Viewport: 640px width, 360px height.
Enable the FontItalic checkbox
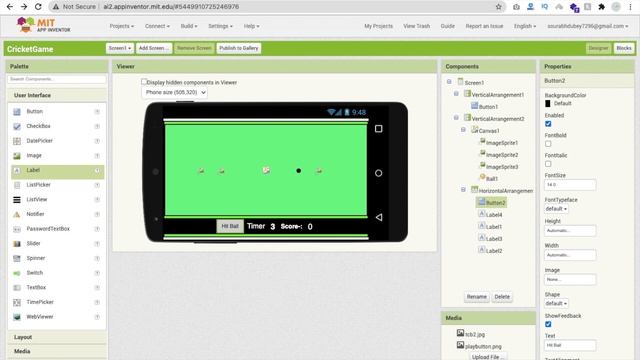548,164
